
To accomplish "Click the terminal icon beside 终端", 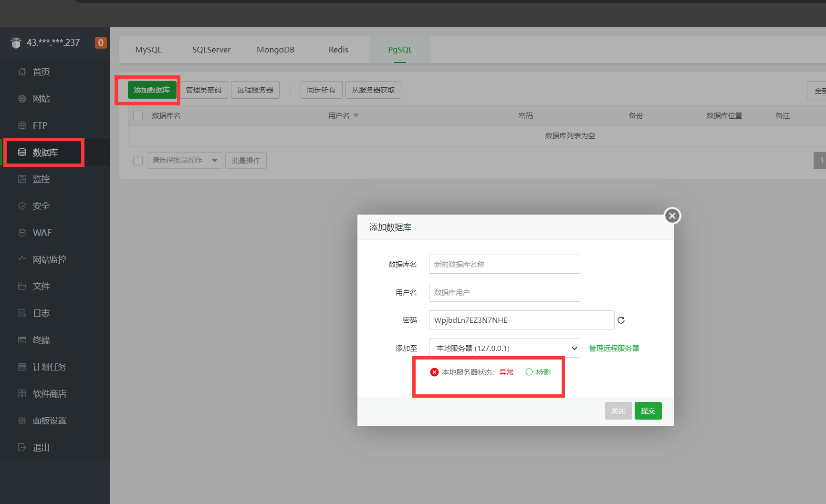I will click(x=22, y=340).
